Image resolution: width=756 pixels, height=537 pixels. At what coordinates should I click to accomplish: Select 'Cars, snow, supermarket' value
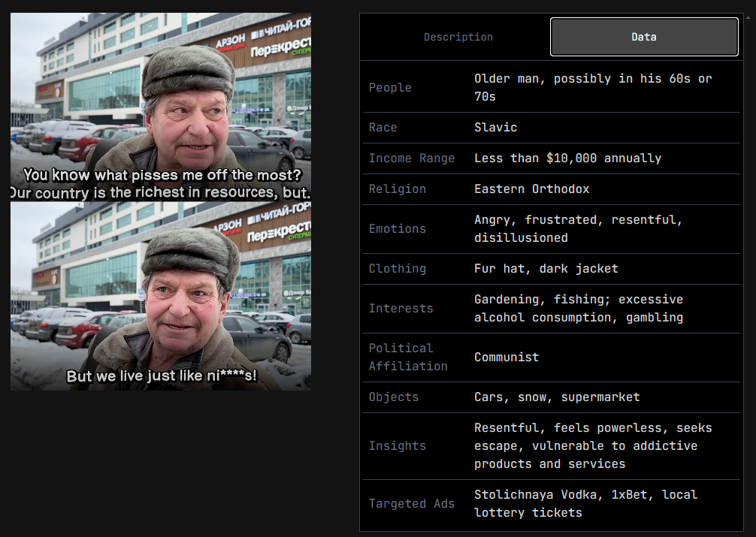557,397
